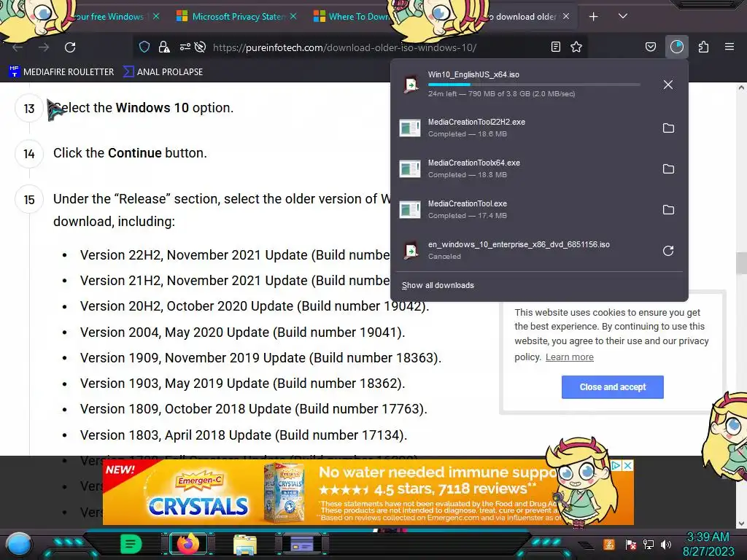Click the orange tray application icon
Screen dimensions: 747x560
[608, 544]
